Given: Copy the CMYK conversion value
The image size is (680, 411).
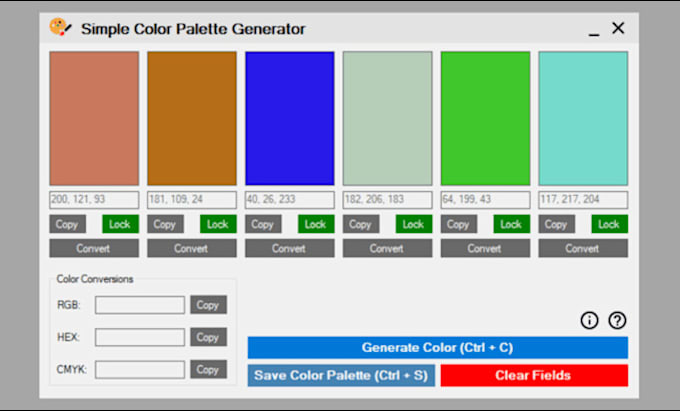Looking at the screenshot, I should point(208,369).
